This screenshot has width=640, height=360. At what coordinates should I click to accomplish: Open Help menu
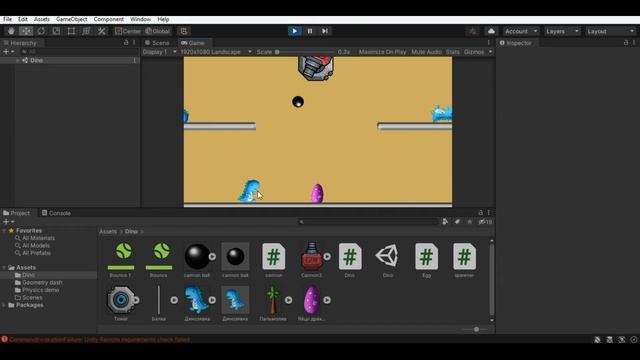[163, 19]
